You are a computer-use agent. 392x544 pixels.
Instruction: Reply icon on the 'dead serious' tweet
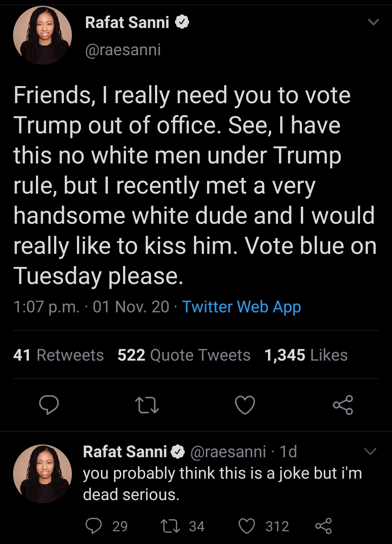[94, 526]
